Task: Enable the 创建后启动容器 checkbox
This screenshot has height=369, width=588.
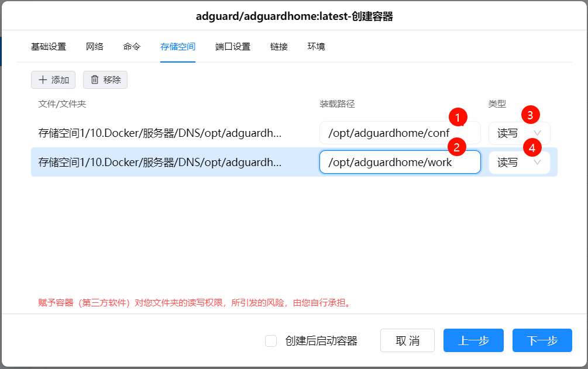Action: click(271, 340)
